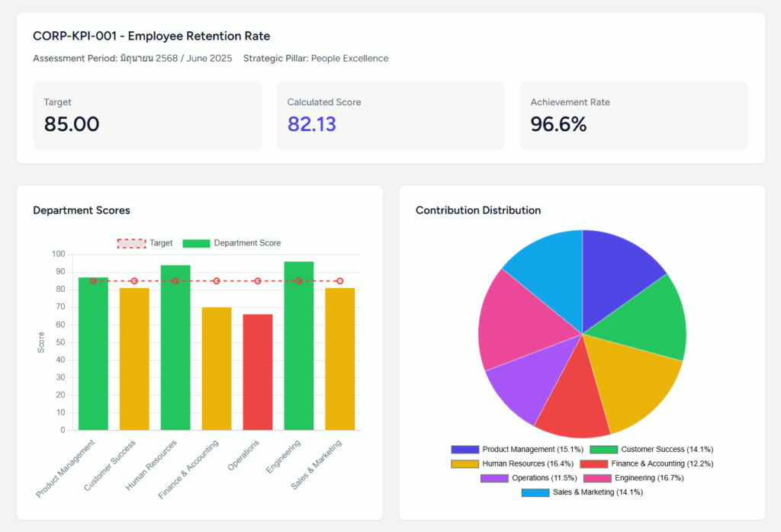
Task: Click the Product Management bar
Action: 93,354
